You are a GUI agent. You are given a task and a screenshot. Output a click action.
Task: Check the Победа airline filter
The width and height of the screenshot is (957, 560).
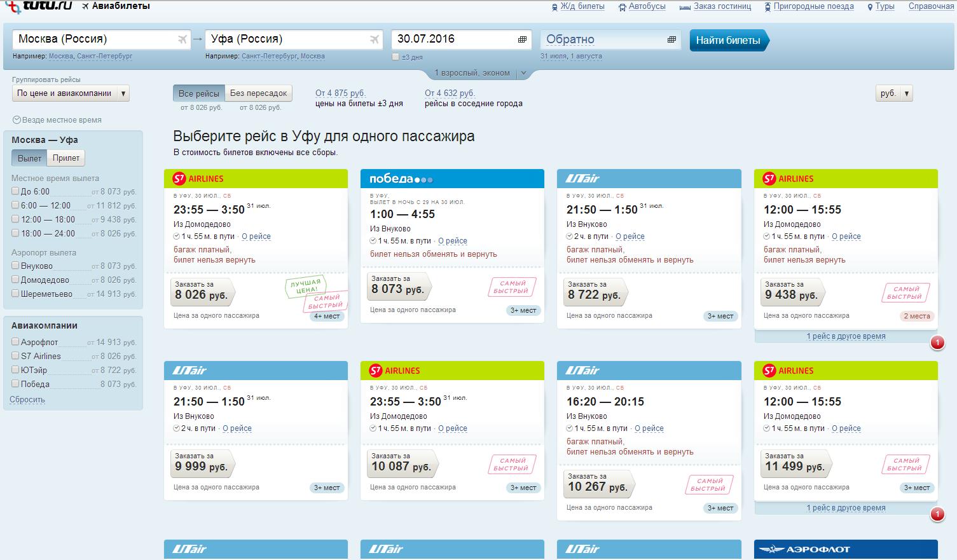point(15,383)
